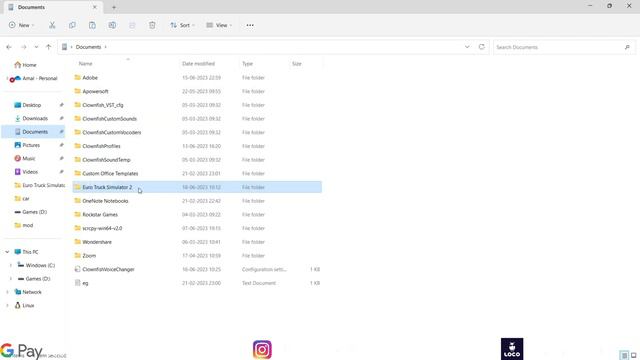Open the See more ellipsis menu
This screenshot has height=360, width=640.
250,25
